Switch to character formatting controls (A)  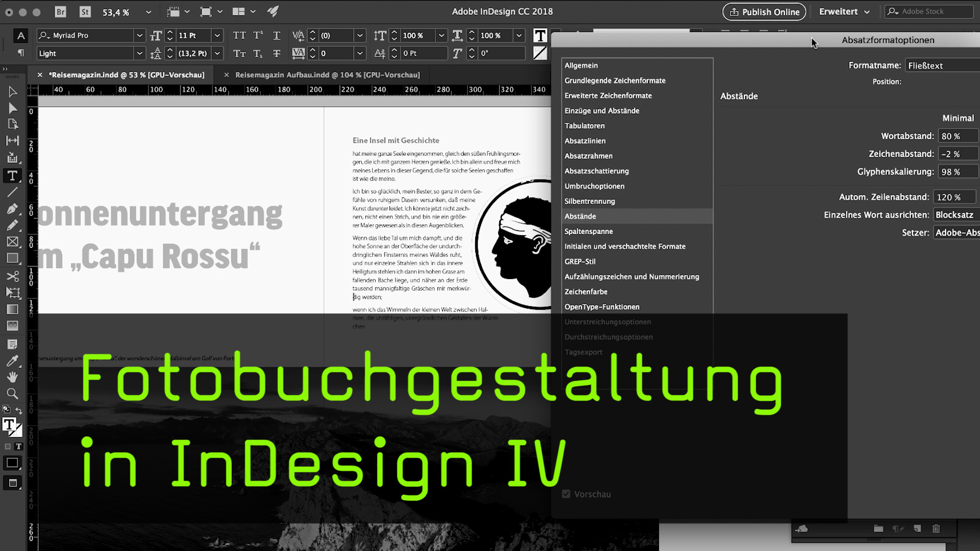tap(21, 36)
